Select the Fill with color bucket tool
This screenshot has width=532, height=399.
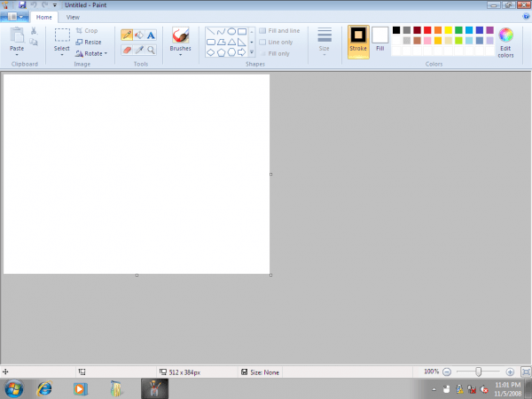(x=139, y=35)
